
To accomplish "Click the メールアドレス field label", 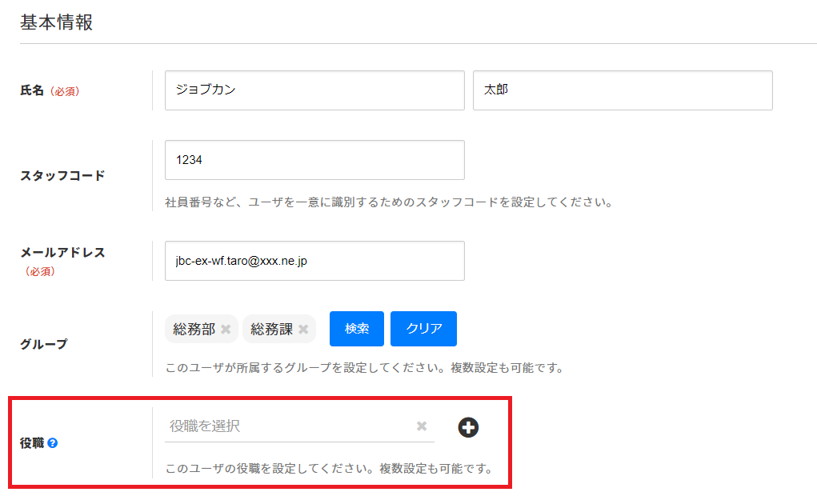I will (62, 252).
